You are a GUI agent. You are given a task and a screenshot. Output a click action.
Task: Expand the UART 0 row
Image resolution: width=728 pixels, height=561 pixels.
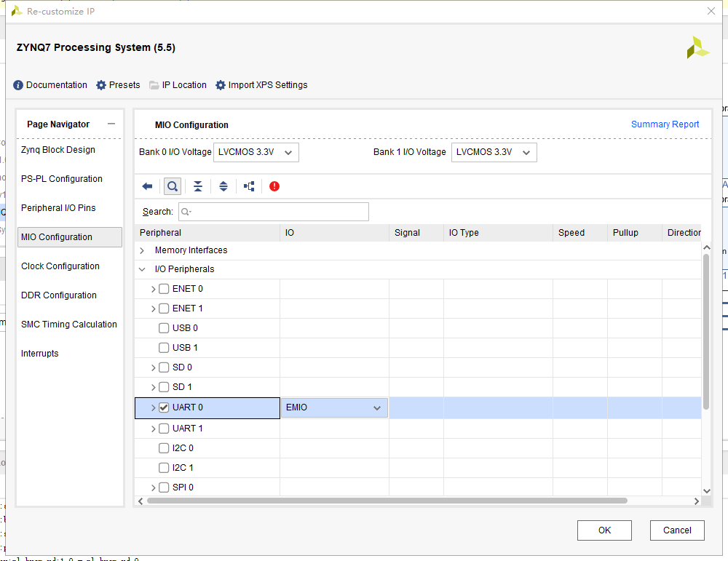tap(153, 408)
